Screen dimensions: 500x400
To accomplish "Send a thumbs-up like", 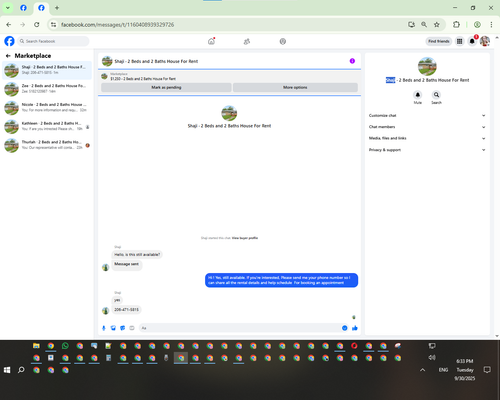I will [x=355, y=328].
